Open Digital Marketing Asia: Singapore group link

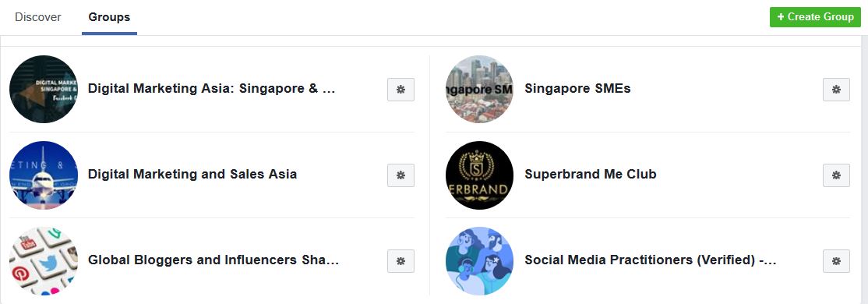211,89
